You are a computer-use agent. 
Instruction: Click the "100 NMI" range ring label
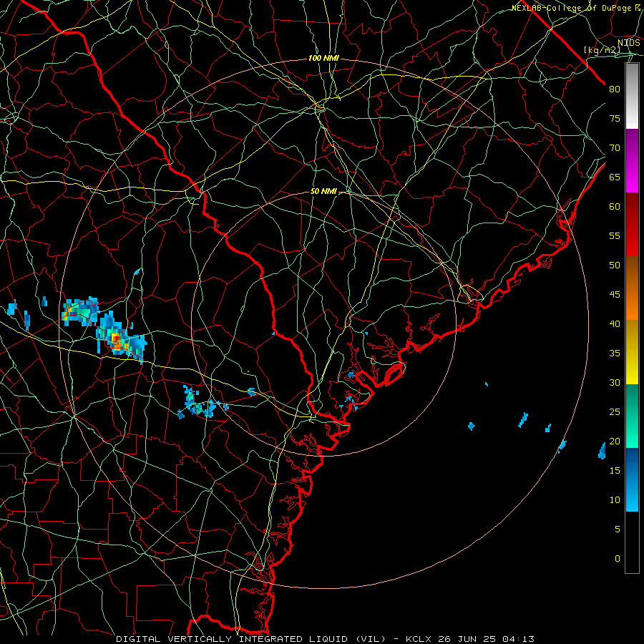[x=323, y=59]
